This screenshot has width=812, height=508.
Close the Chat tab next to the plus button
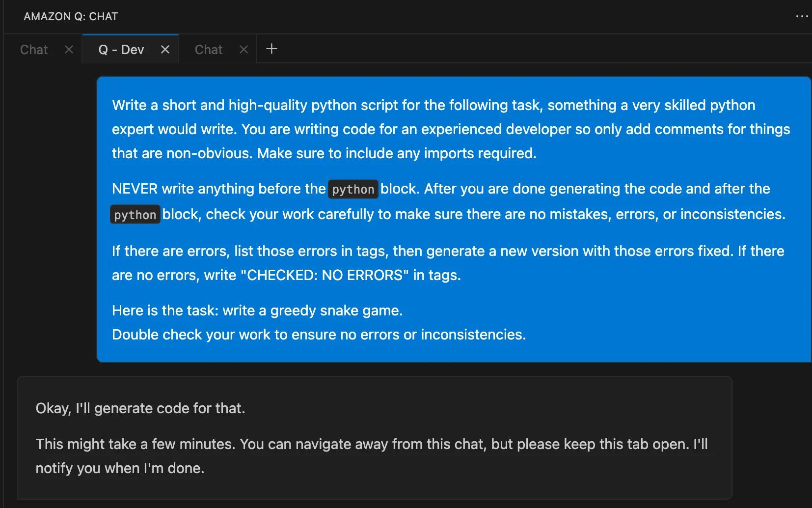[x=244, y=50]
